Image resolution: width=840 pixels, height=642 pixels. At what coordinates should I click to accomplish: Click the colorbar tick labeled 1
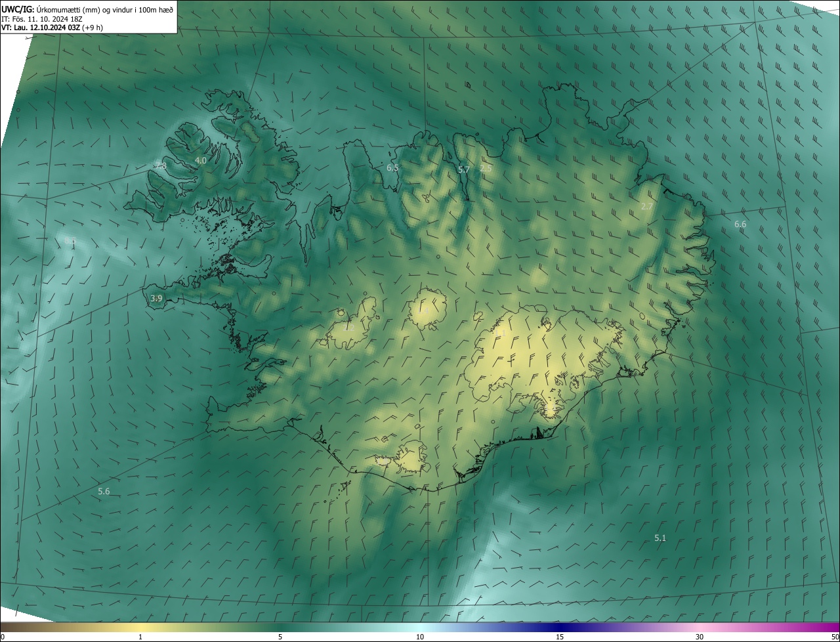pyautogui.click(x=140, y=637)
